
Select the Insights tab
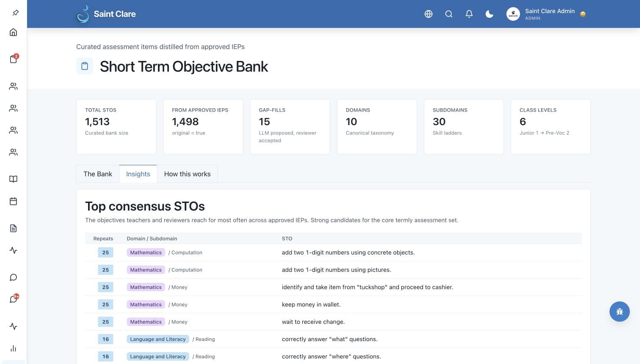coord(138,174)
